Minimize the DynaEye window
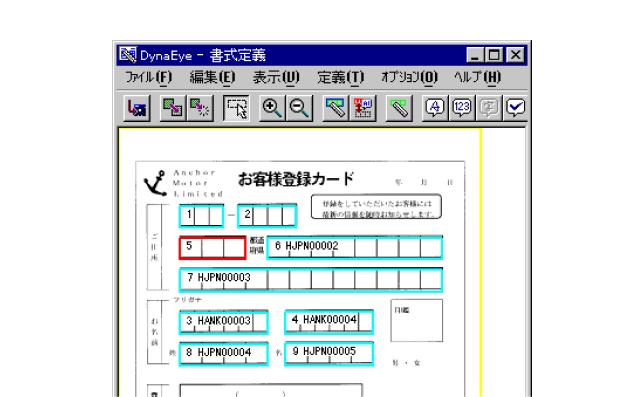 [475, 55]
